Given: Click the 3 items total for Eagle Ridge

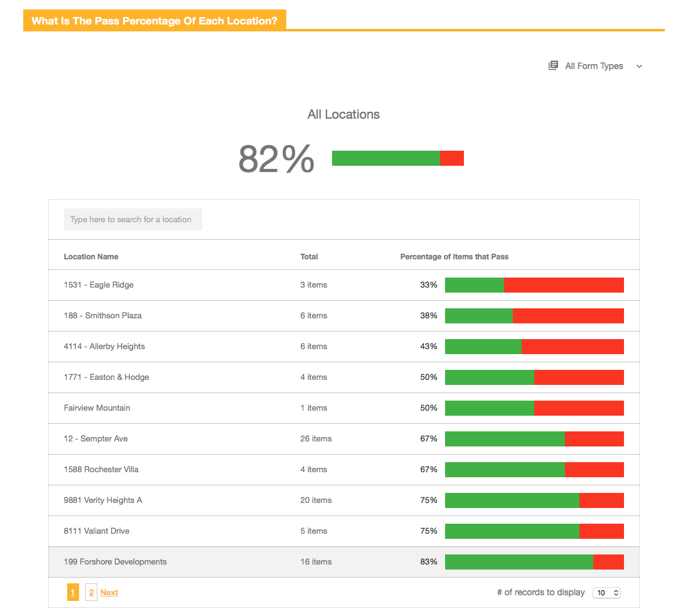Looking at the screenshot, I should click(314, 285).
